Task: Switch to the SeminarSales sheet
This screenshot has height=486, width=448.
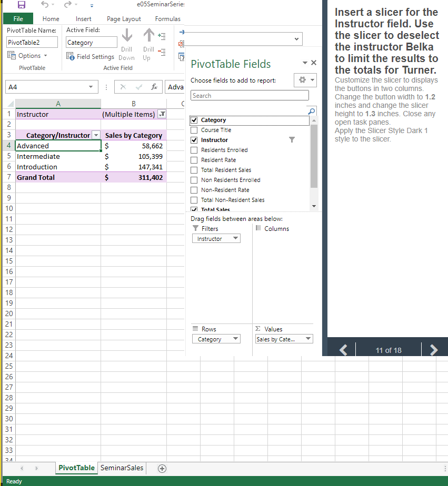Action: pos(122,468)
